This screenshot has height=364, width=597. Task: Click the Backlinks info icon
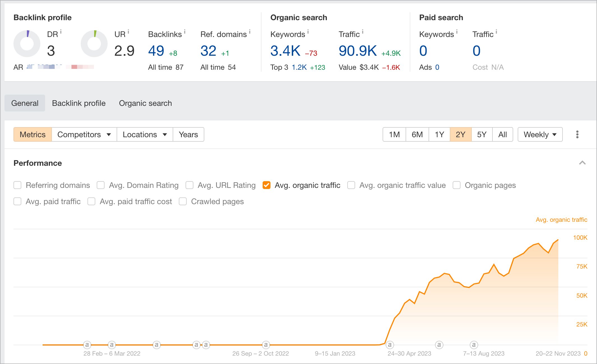click(185, 32)
